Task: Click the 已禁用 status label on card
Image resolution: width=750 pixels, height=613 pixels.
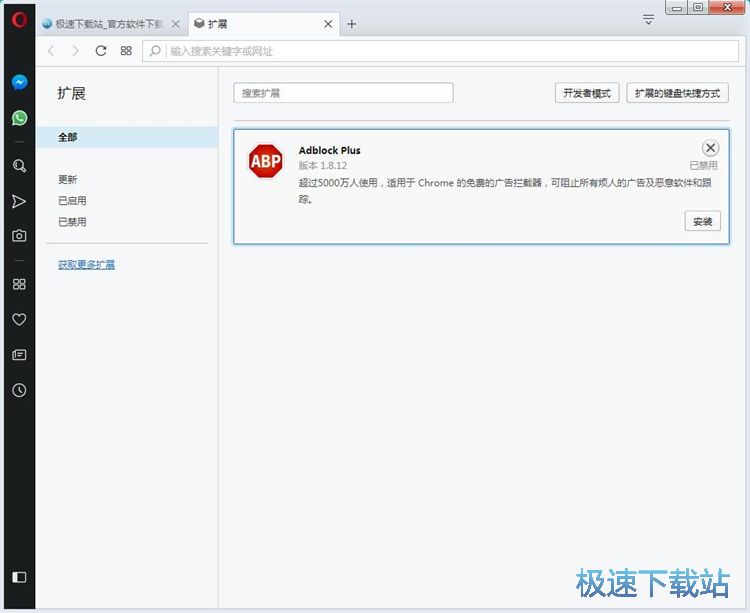Action: coord(703,165)
